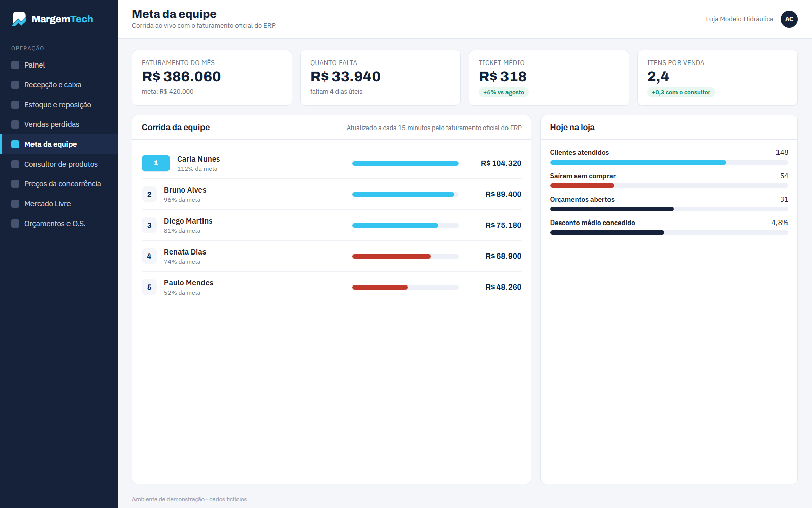Click the rank 5 badge
Image resolution: width=812 pixels, height=508 pixels.
(x=149, y=287)
